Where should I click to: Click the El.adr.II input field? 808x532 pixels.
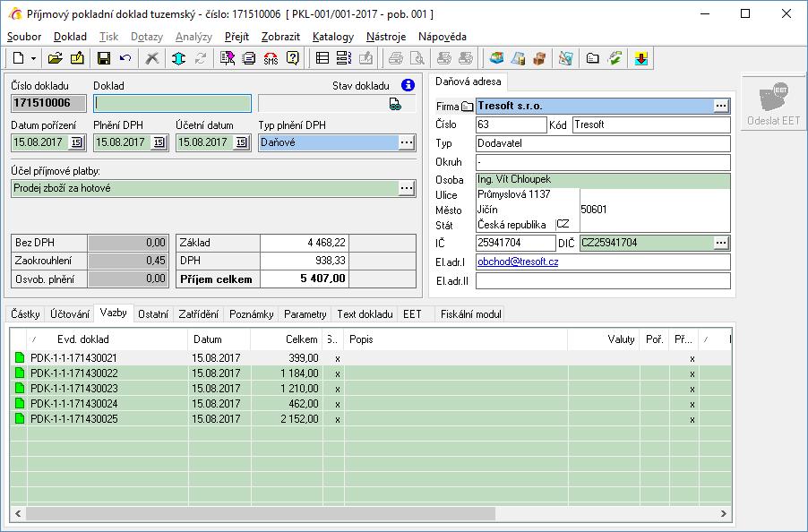[x=603, y=281]
